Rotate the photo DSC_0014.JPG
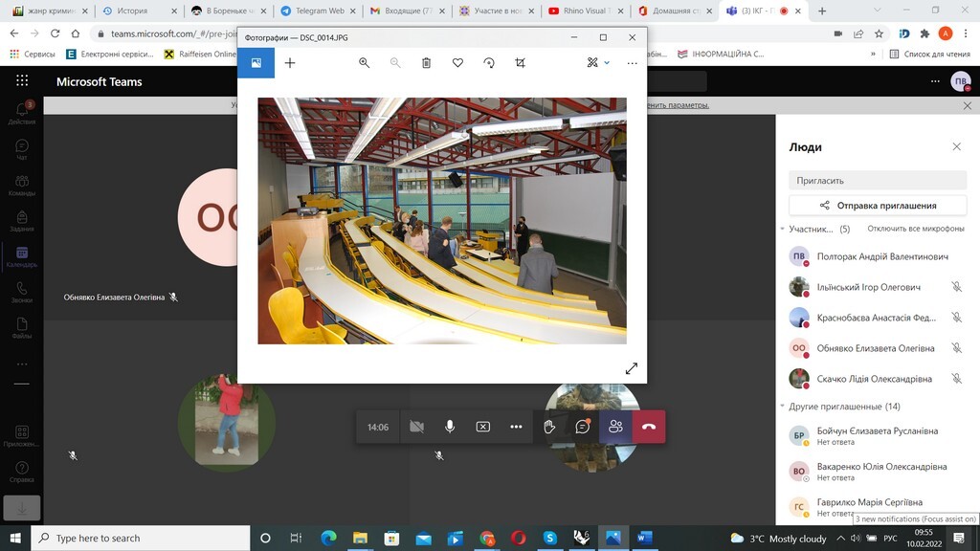 pos(489,63)
